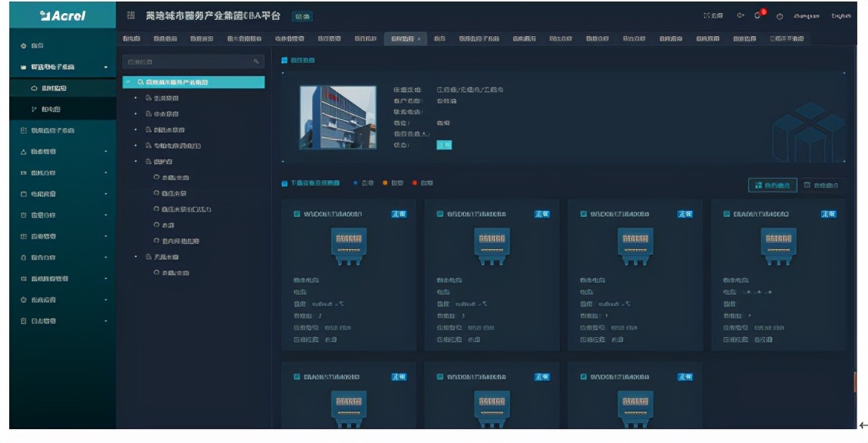Click the power/logout icon in the top bar
The image size is (868, 443).
coord(778,15)
